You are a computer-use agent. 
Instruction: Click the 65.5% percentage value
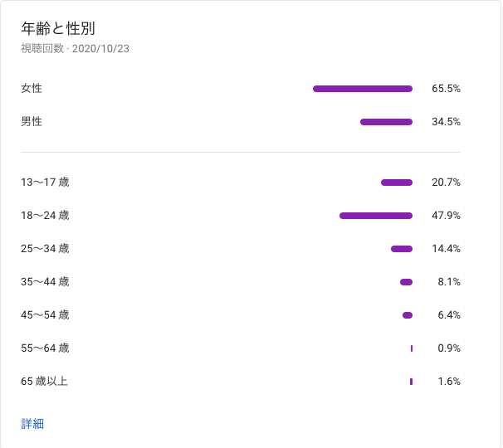pos(446,88)
